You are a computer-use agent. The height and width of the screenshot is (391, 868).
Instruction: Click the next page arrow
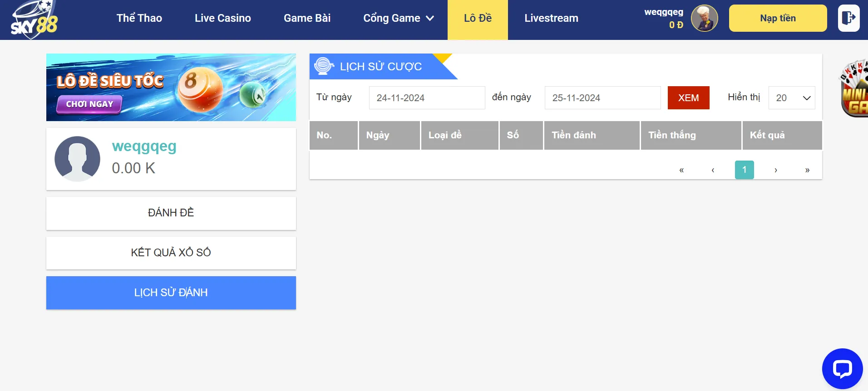click(x=776, y=170)
